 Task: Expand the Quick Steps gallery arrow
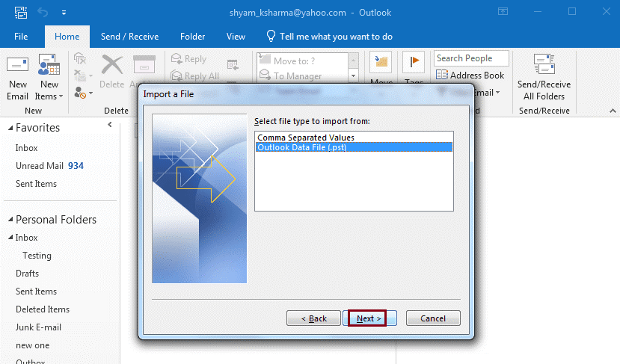pyautogui.click(x=354, y=75)
